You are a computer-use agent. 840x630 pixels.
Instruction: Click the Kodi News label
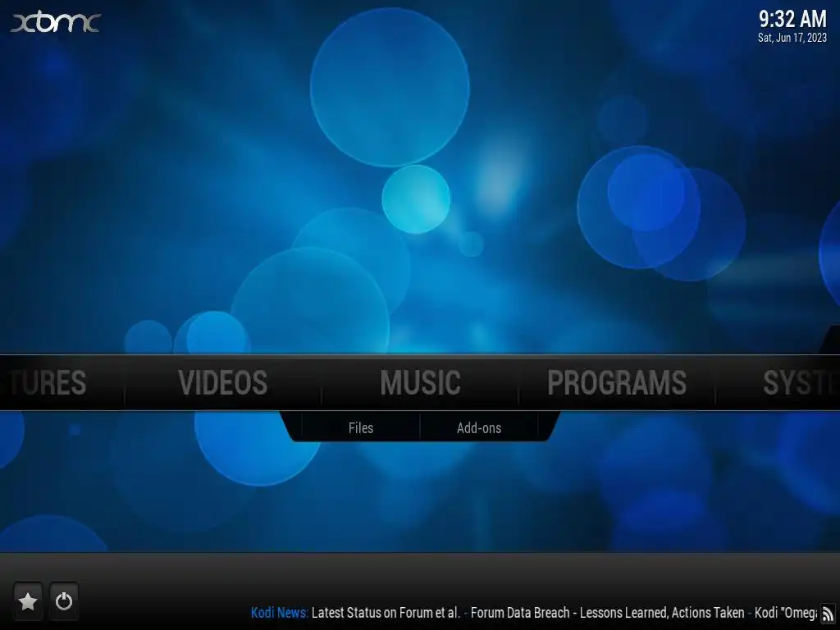[279, 612]
